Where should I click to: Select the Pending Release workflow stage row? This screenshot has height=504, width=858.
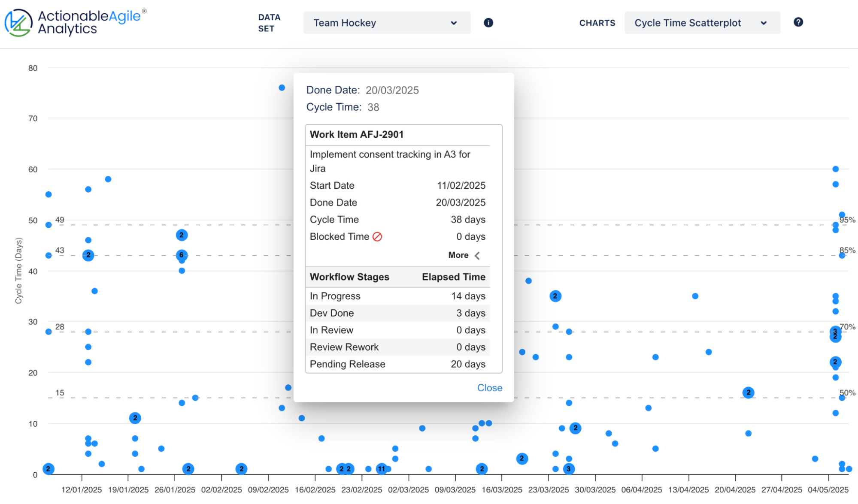tap(397, 364)
